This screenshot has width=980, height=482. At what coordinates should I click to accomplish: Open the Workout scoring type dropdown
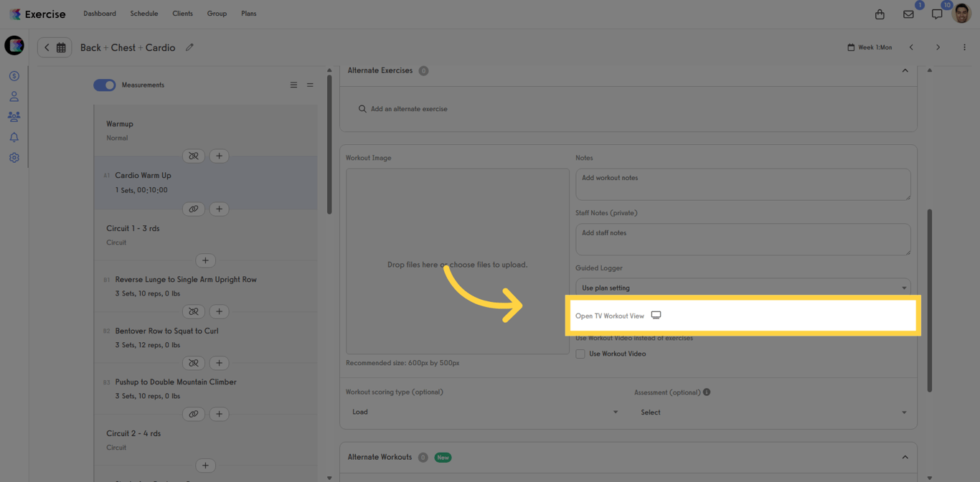(484, 412)
